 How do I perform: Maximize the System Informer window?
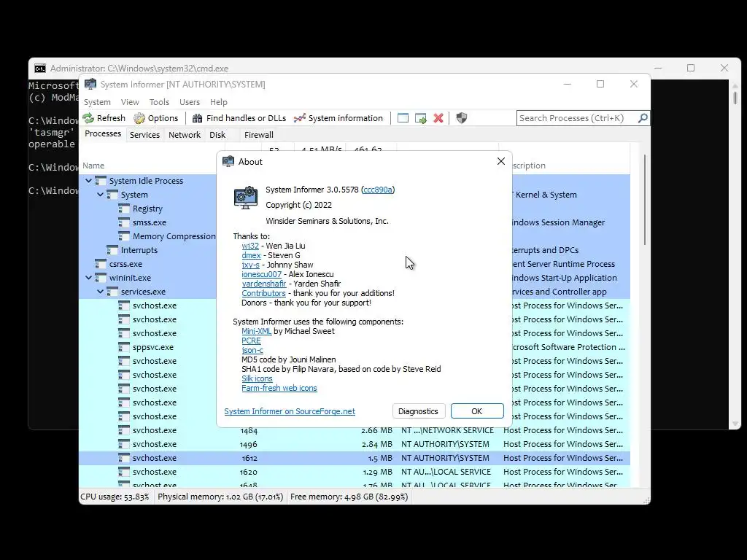tap(600, 84)
